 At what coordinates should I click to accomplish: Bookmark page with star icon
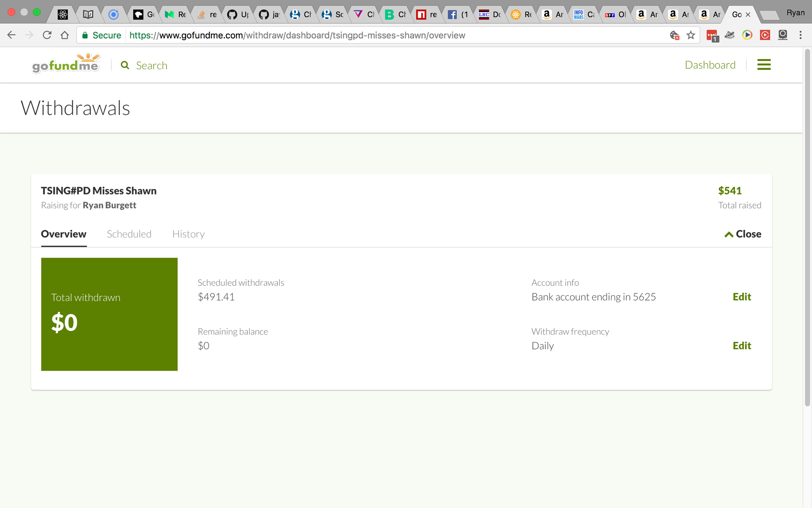pyautogui.click(x=691, y=35)
